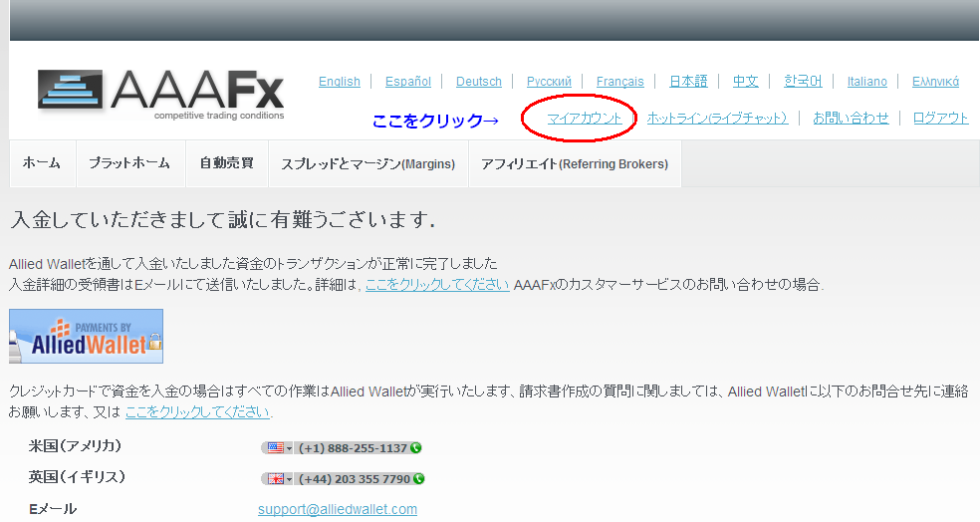Click the AAAFx logo

coord(160,94)
